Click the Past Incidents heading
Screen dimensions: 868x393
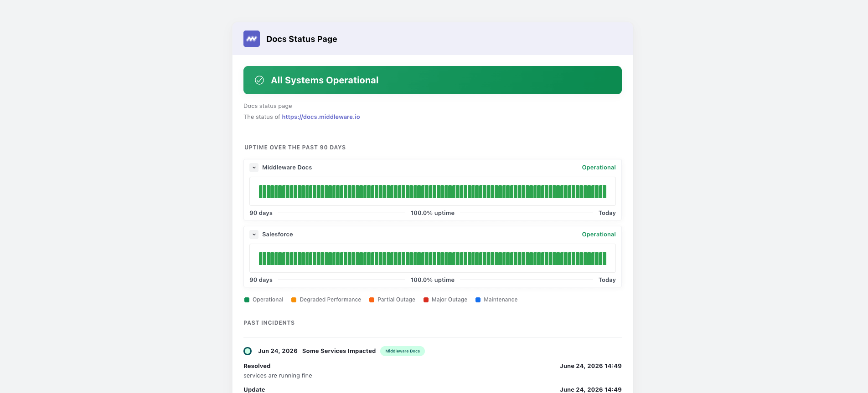click(269, 323)
